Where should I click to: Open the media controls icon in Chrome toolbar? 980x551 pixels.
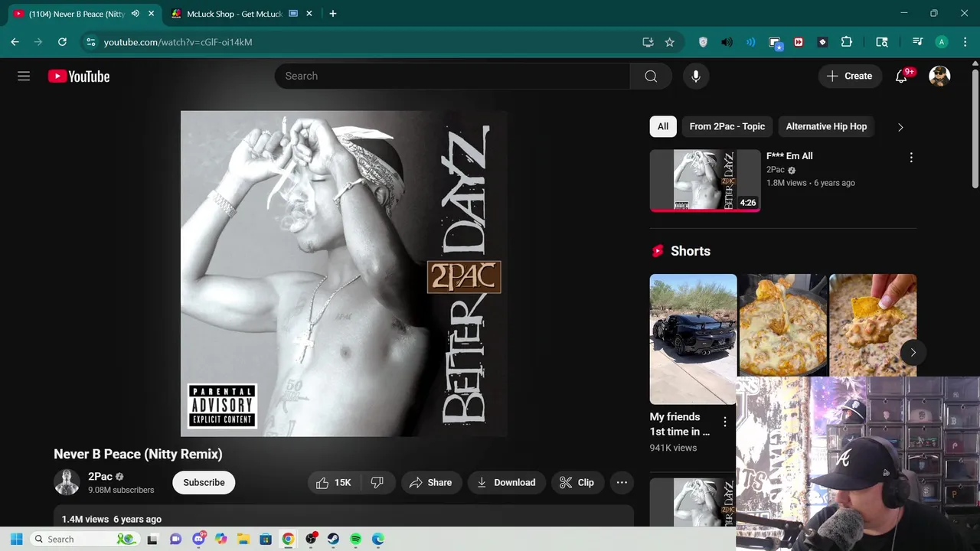pos(917,42)
